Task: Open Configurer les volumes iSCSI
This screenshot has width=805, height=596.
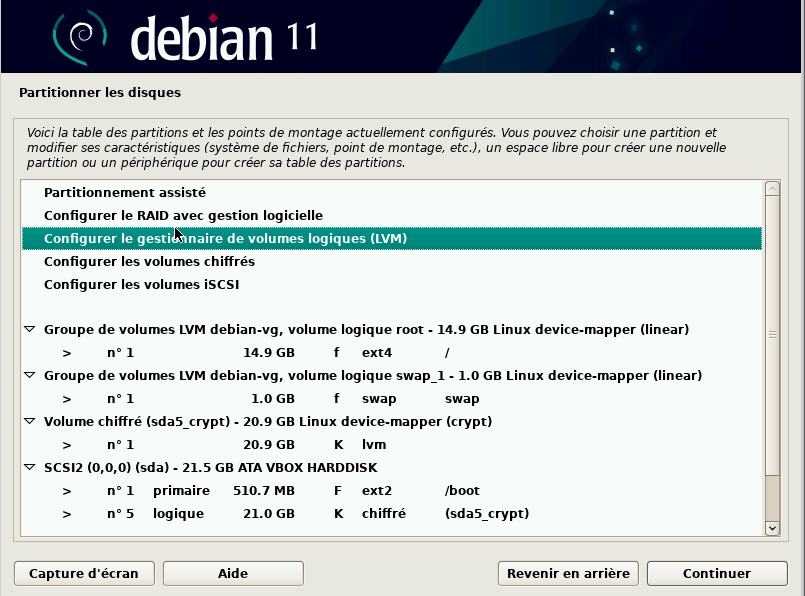Action: point(141,284)
